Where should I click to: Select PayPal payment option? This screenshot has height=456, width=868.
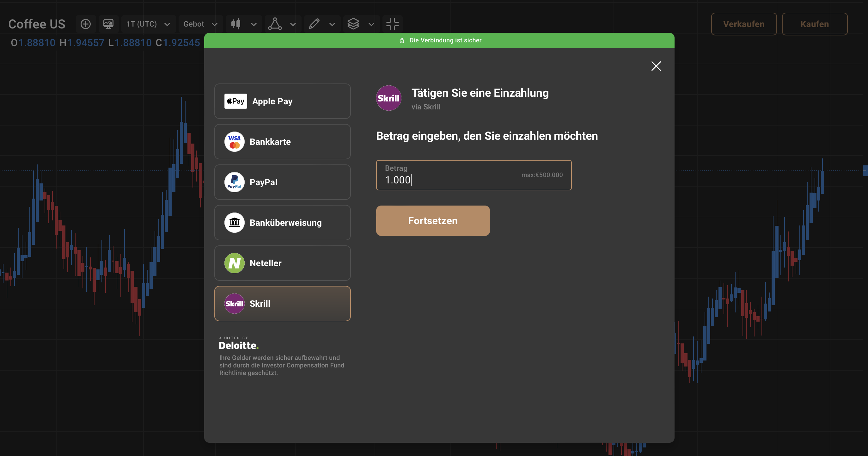pyautogui.click(x=282, y=182)
